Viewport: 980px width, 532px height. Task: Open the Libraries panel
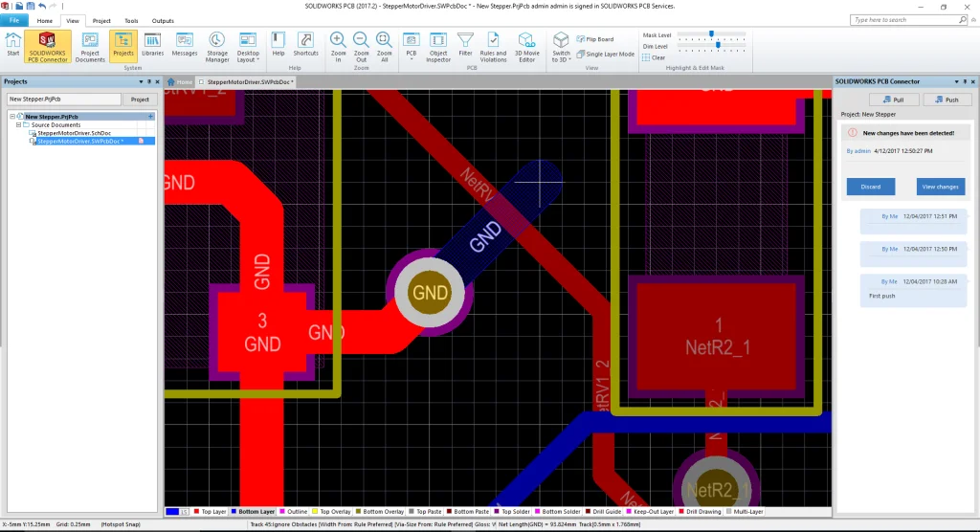[152, 46]
